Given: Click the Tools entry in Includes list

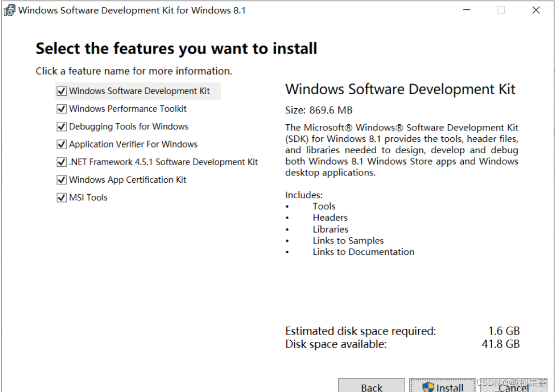Looking at the screenshot, I should click(x=324, y=206).
